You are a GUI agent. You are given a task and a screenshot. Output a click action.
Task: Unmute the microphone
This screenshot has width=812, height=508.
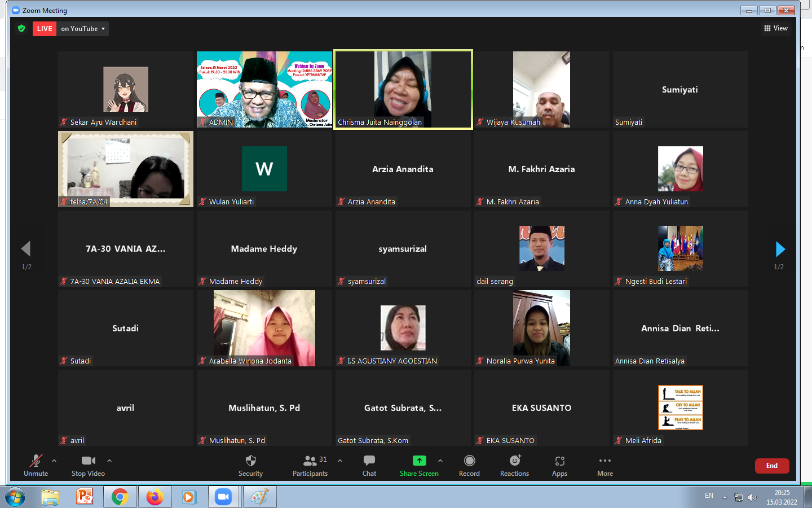point(36,466)
